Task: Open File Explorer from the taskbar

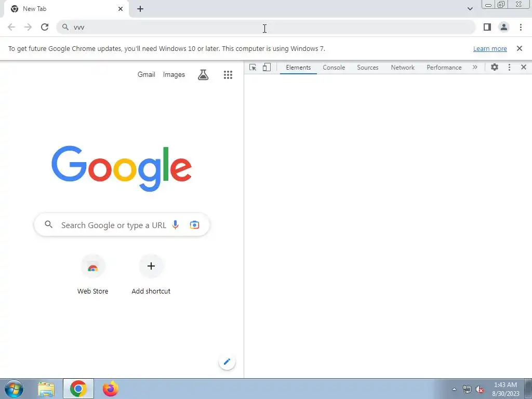Action: (x=46, y=389)
